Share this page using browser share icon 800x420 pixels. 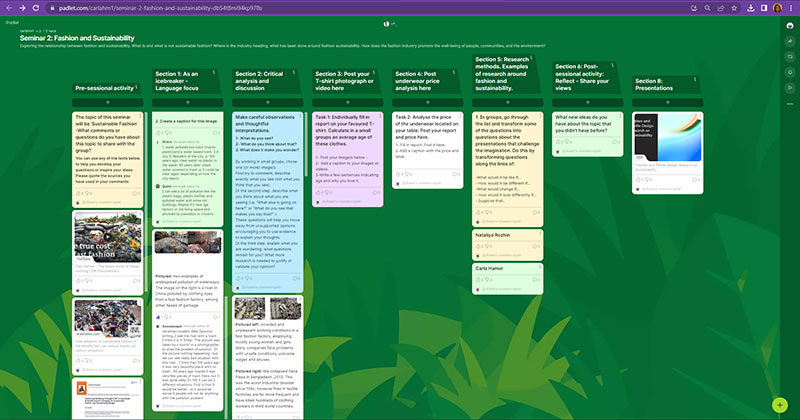pos(720,8)
